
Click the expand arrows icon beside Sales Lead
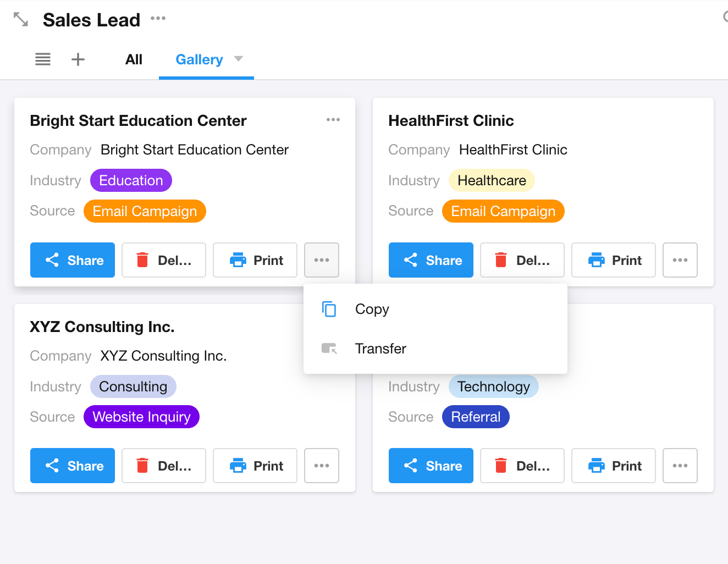point(20,20)
